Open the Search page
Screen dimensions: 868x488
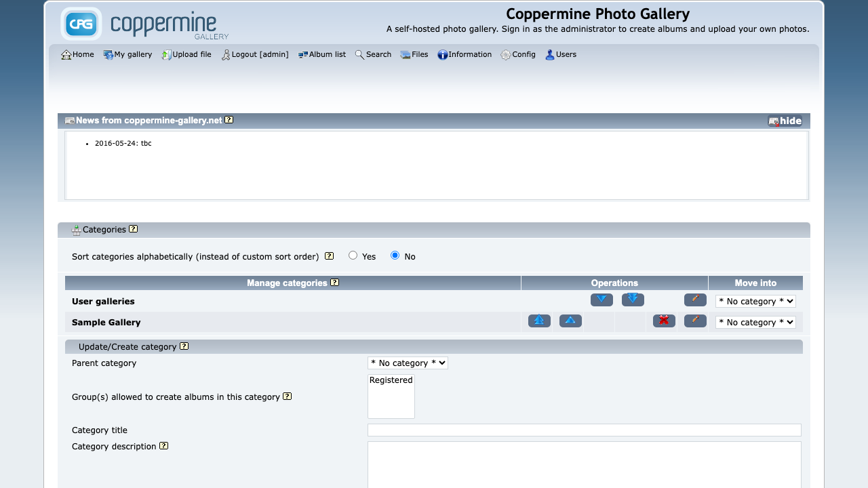pos(373,54)
